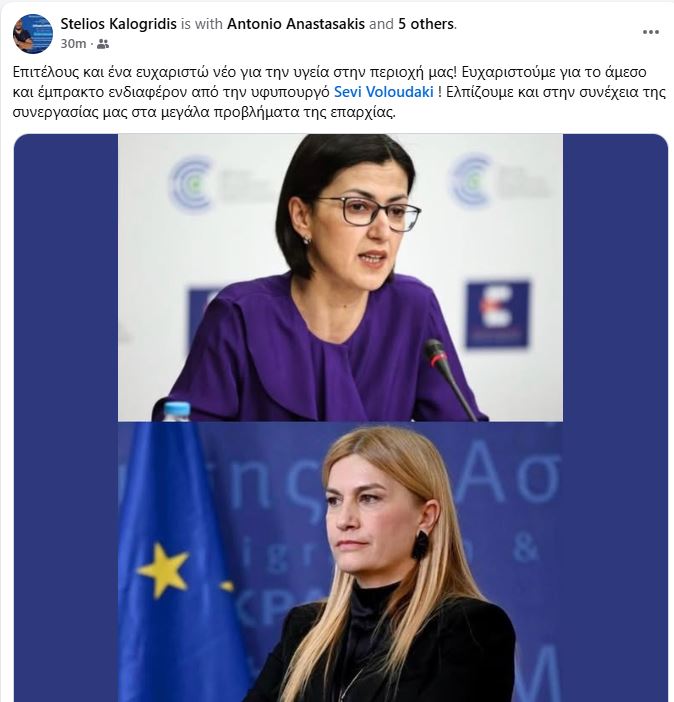The width and height of the screenshot is (674, 702).
Task: Follow the Sevi Voloudaki mention link
Action: [x=384, y=92]
